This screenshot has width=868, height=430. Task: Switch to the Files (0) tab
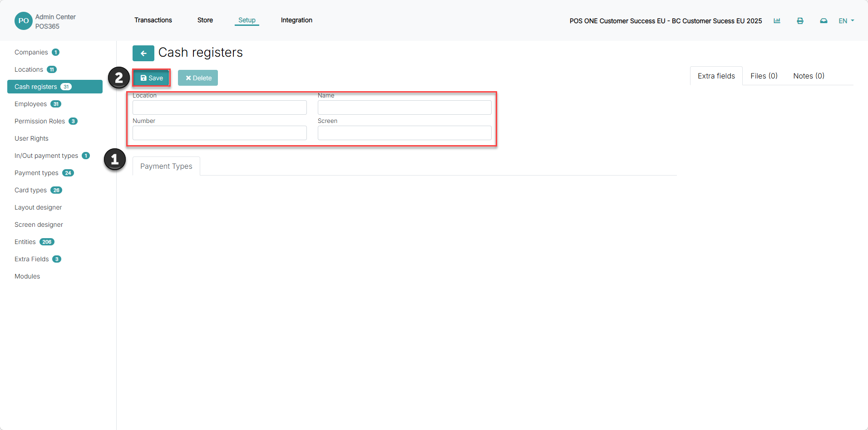[764, 76]
